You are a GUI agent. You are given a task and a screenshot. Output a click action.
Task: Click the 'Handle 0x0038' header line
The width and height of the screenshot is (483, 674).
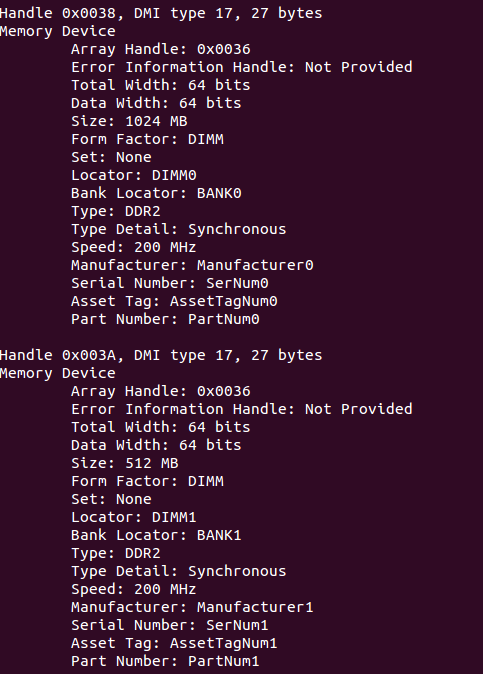coord(161,13)
